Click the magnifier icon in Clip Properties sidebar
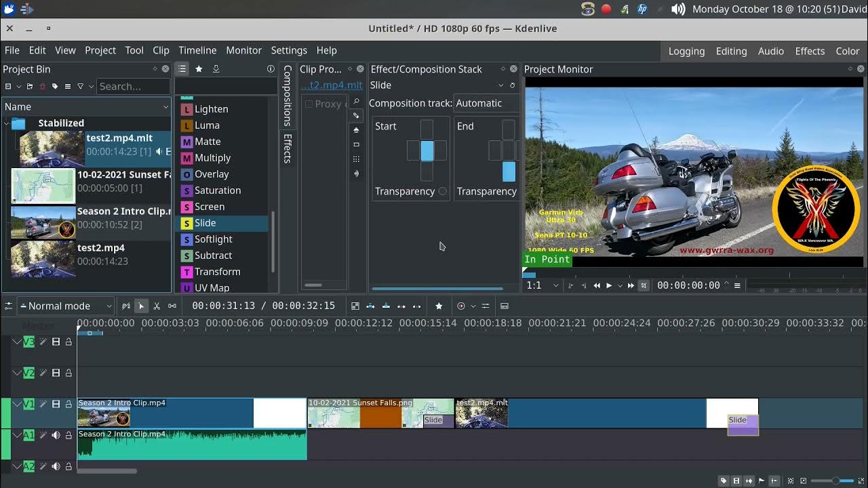This screenshot has height=488, width=868. tap(356, 102)
